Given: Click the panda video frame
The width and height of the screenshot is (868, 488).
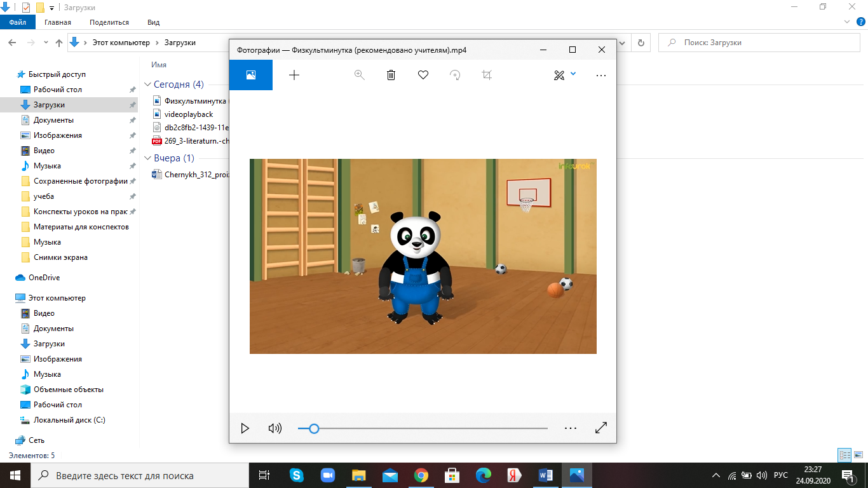Looking at the screenshot, I should 423,256.
